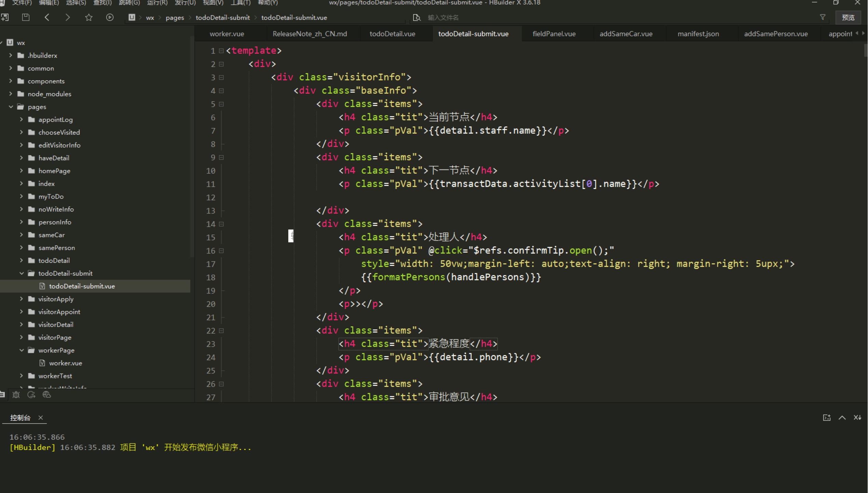This screenshot has height=493, width=868.
Task: Collapse code fold marker at line 3
Action: (x=221, y=77)
